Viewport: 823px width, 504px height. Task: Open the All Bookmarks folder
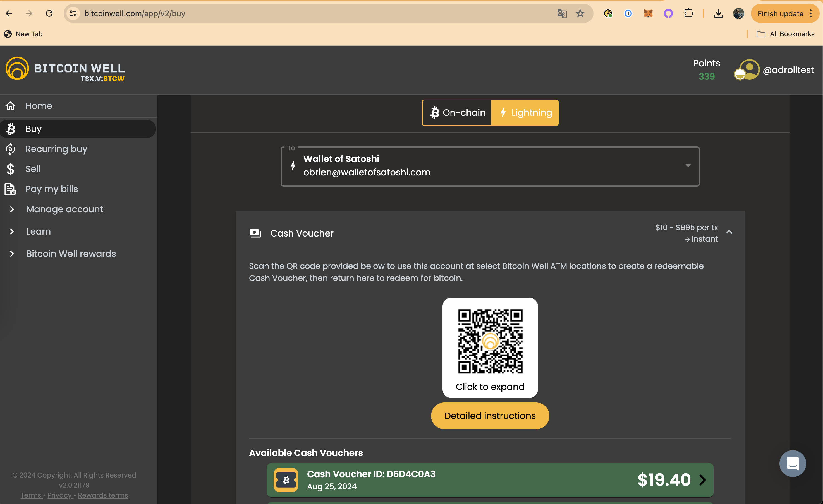786,34
